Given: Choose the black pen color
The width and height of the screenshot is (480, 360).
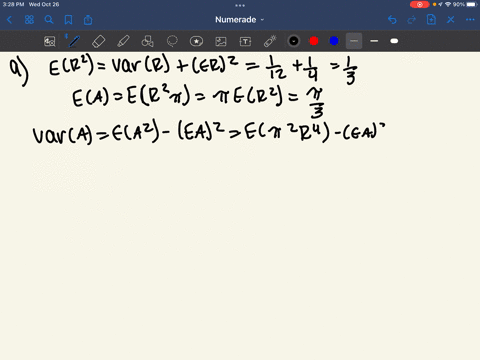Looking at the screenshot, I should click(x=294, y=41).
